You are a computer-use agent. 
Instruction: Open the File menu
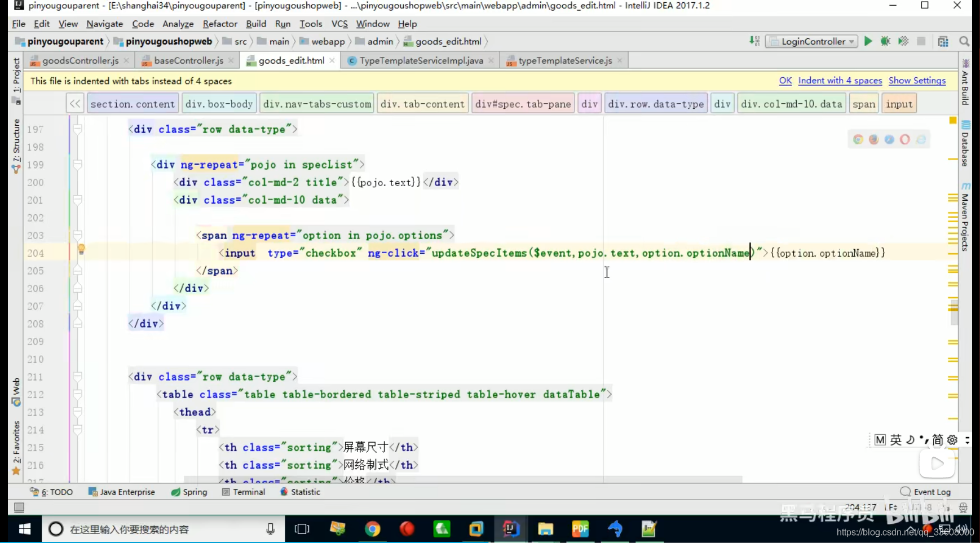coord(19,24)
